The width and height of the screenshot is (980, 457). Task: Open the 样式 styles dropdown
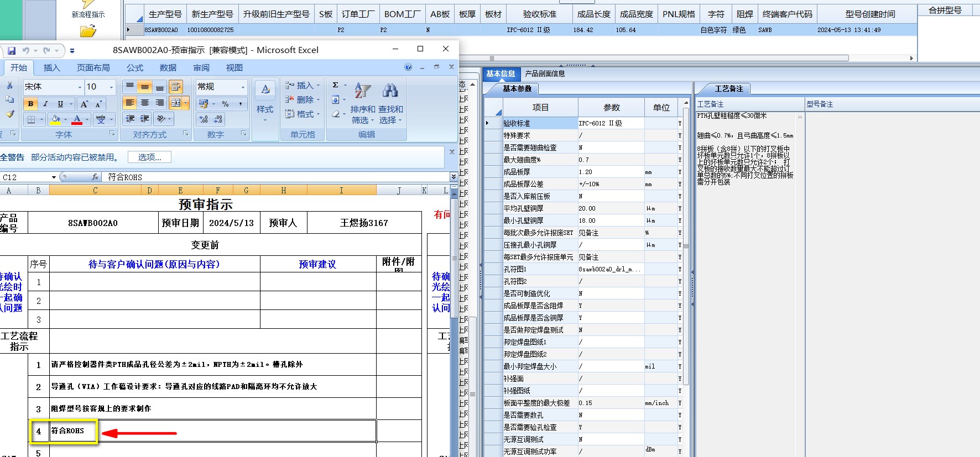click(x=265, y=103)
